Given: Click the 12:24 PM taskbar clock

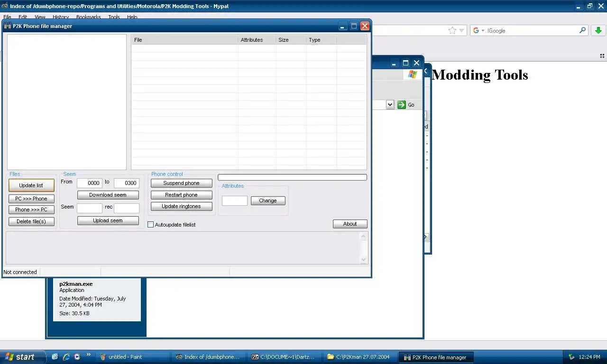Looking at the screenshot, I should coord(589,357).
